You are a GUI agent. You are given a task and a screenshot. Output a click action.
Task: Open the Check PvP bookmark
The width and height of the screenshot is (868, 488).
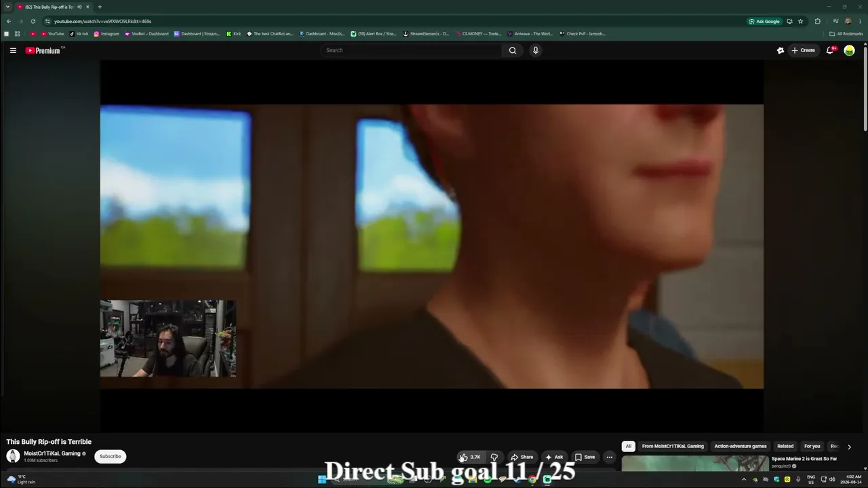tap(583, 34)
